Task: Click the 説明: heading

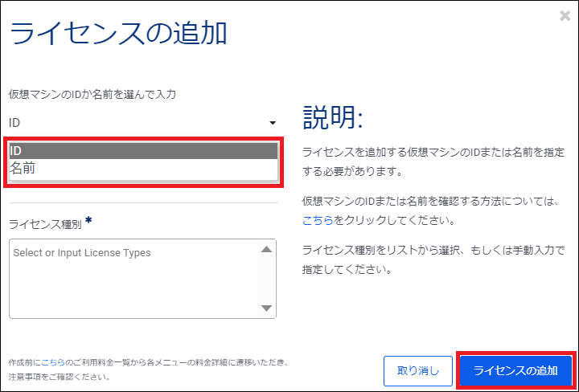Action: (x=333, y=118)
